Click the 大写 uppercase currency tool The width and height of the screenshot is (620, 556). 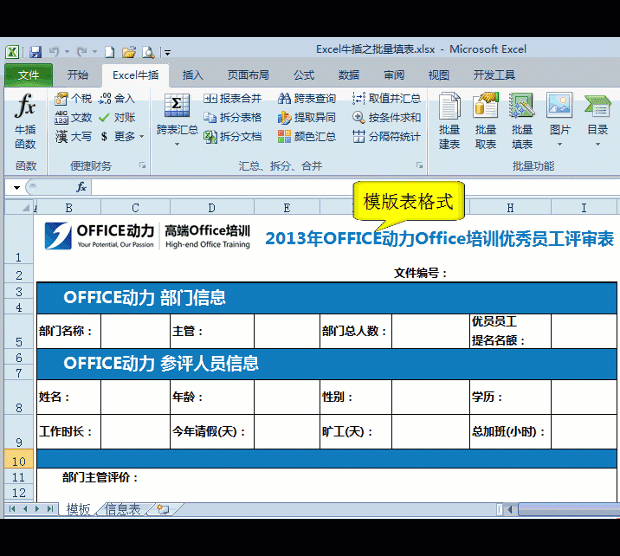(73, 136)
